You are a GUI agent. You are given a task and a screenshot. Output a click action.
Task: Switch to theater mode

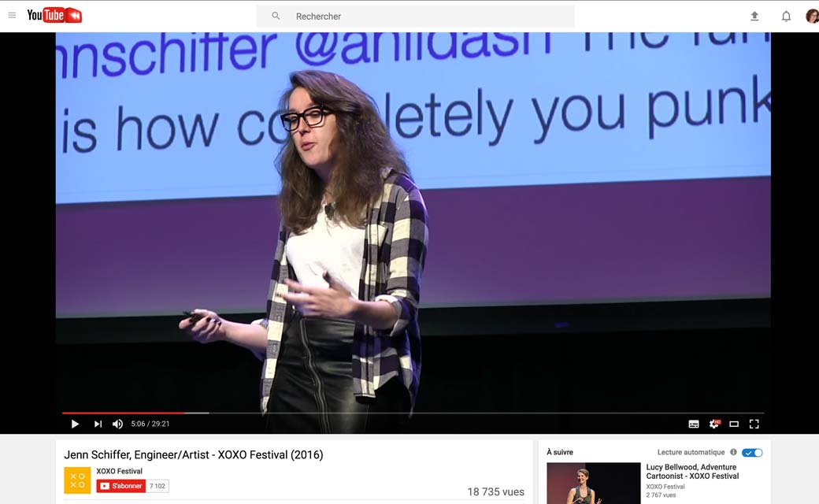point(734,424)
